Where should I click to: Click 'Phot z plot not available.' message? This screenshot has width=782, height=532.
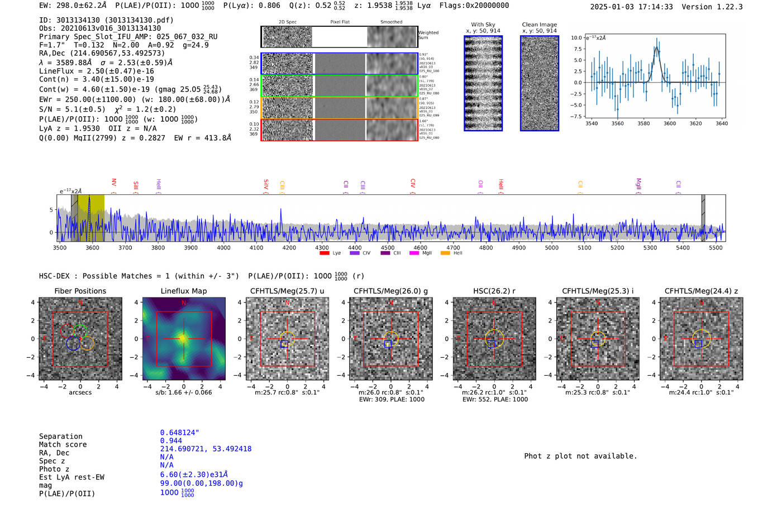pyautogui.click(x=581, y=456)
